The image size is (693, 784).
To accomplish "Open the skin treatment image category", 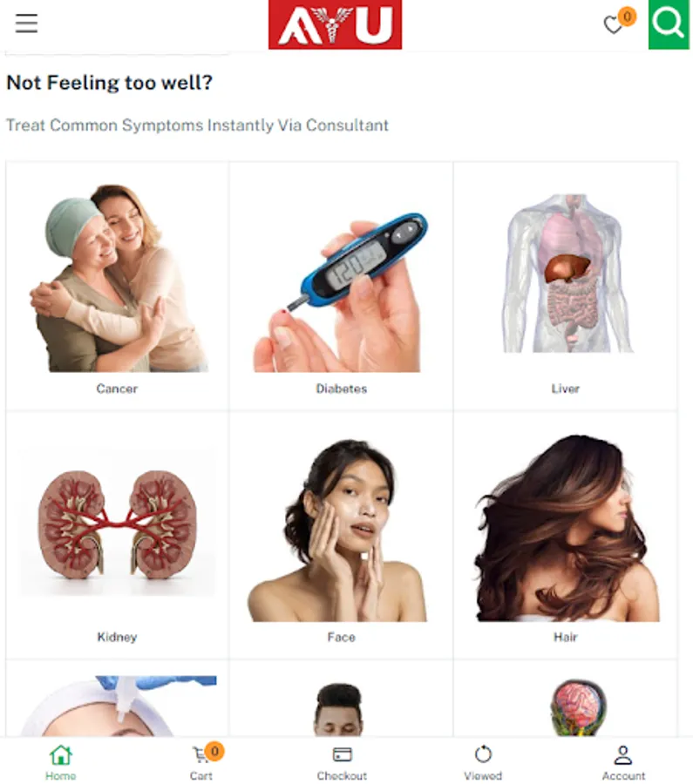I will click(x=119, y=706).
